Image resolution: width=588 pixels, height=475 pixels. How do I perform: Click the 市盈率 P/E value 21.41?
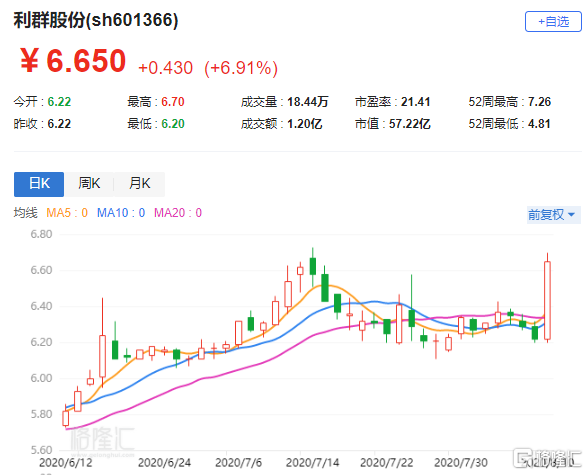pos(416,102)
